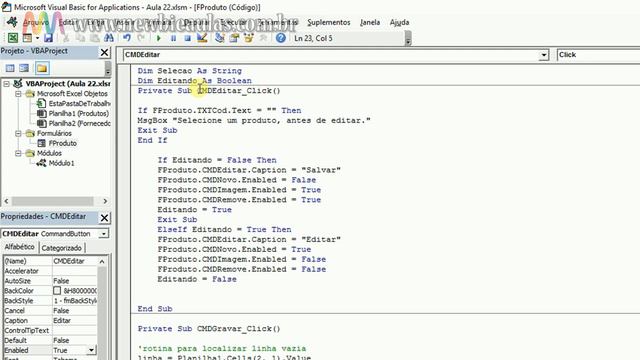Run Sub/UserForm with the green play icon
Viewport: 640px width, 360px height.
[159, 38]
